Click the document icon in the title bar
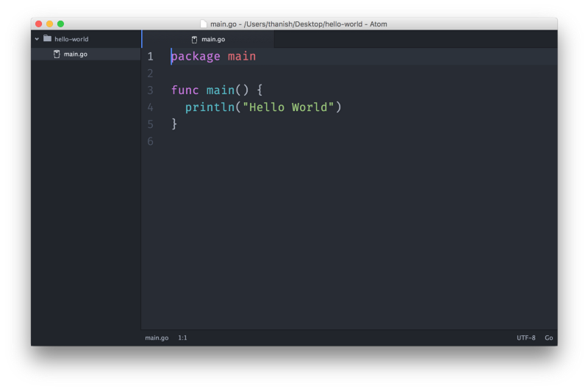 pos(204,24)
